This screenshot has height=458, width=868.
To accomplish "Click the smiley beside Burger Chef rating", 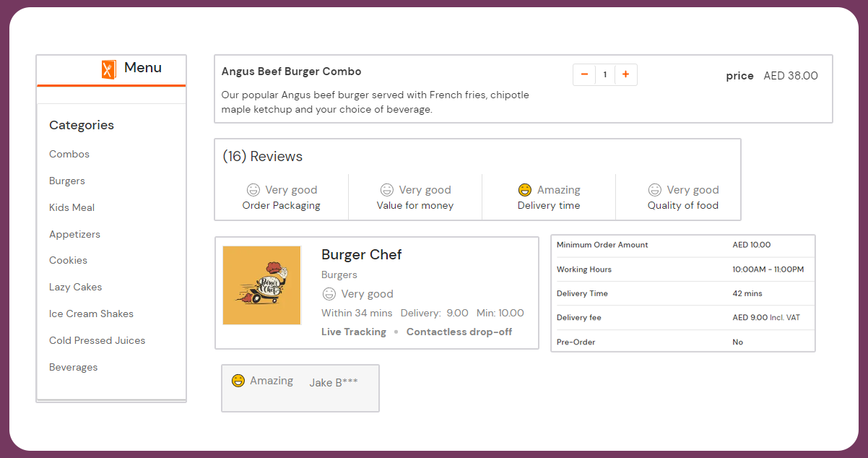I will pyautogui.click(x=329, y=294).
